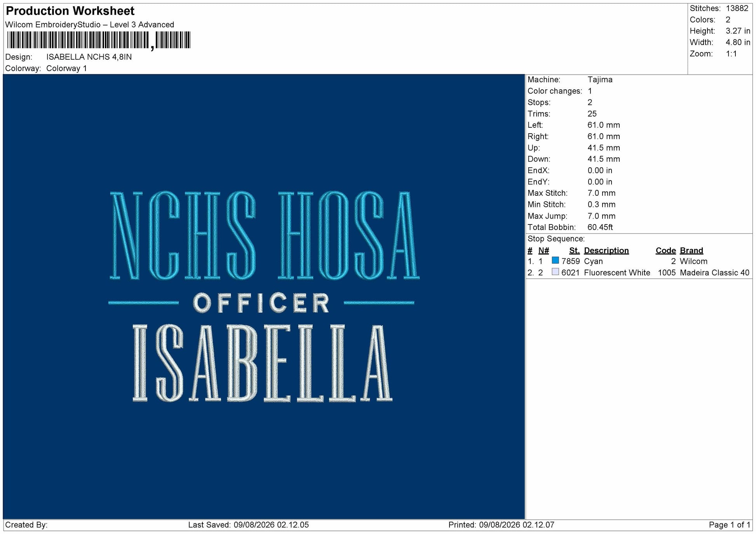Click the 'Description' column header
The width and height of the screenshot is (756, 534).
click(x=606, y=250)
